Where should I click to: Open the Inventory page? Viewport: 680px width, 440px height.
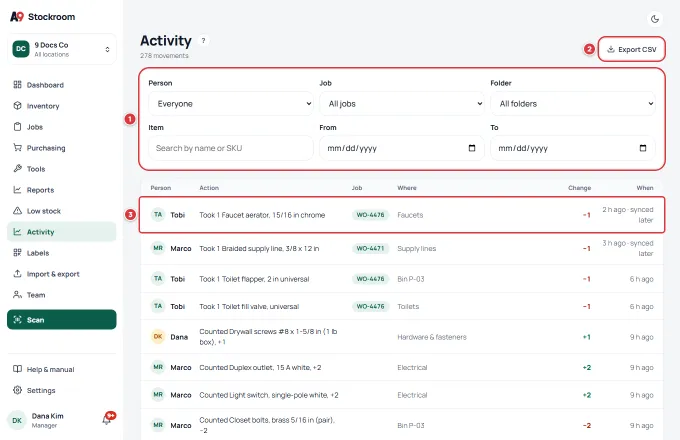tap(62, 106)
